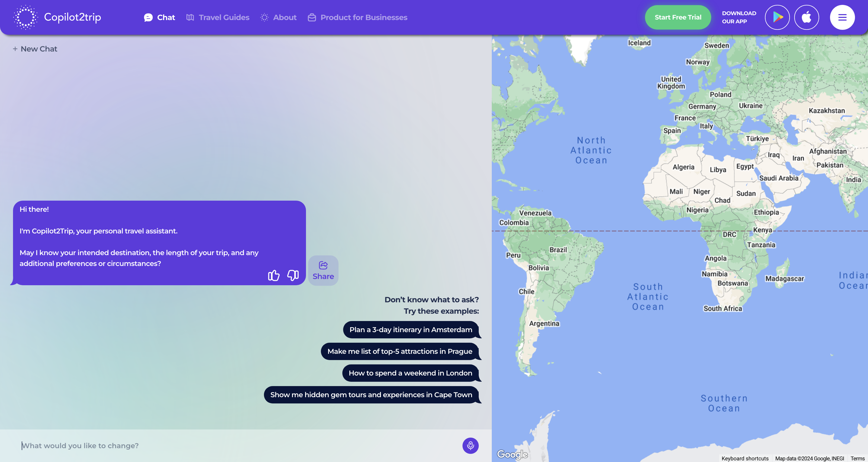The image size is (868, 462).
Task: Click Sweden on the map
Action: coord(717,46)
